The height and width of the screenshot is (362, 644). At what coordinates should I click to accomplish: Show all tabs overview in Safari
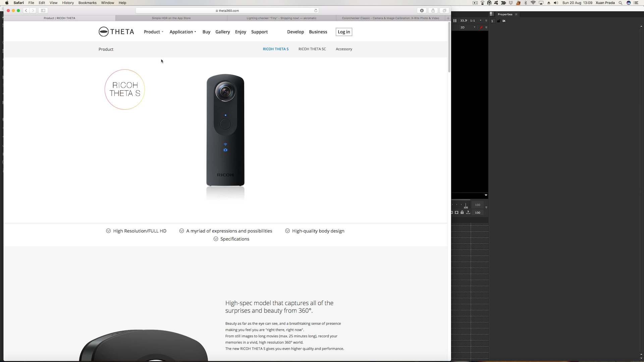click(444, 10)
